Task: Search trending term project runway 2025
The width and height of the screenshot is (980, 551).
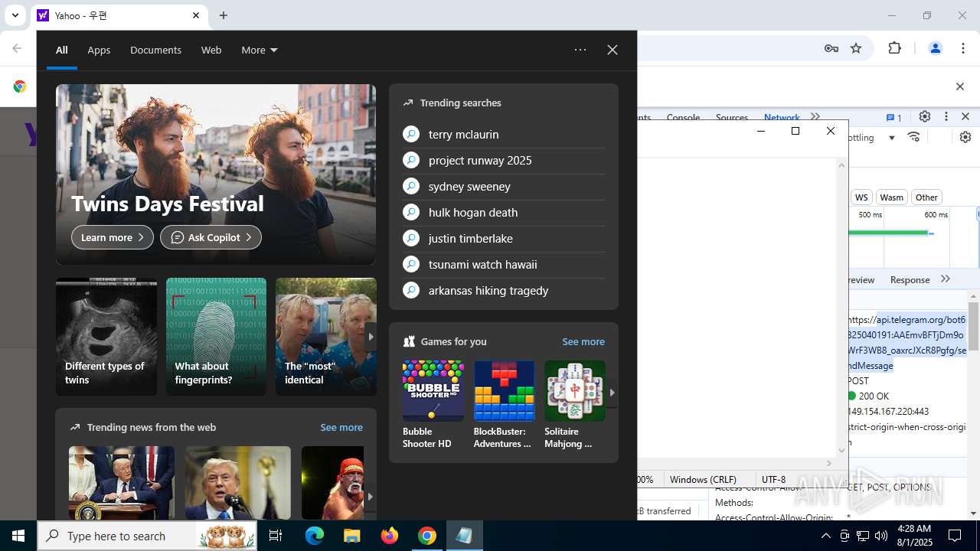Action: 480,160
